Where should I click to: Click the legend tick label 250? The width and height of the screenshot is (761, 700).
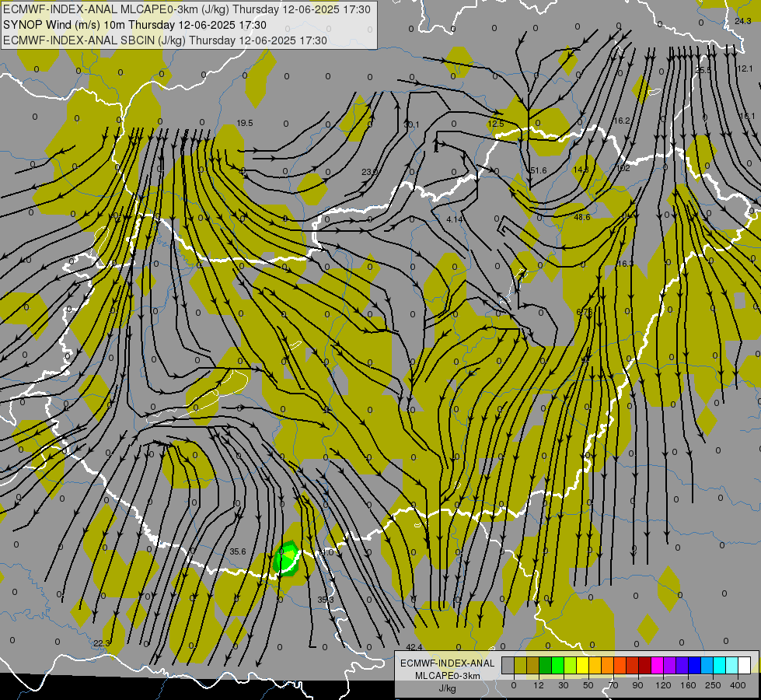click(x=713, y=685)
